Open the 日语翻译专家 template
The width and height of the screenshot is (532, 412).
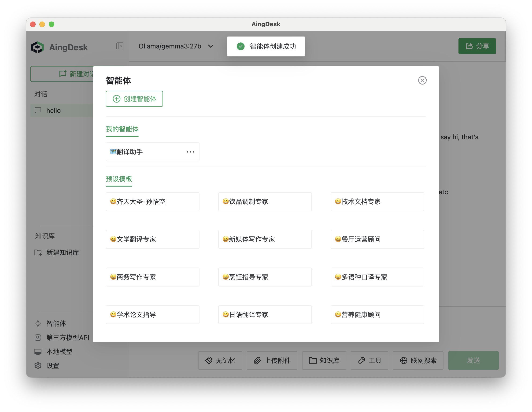265,315
